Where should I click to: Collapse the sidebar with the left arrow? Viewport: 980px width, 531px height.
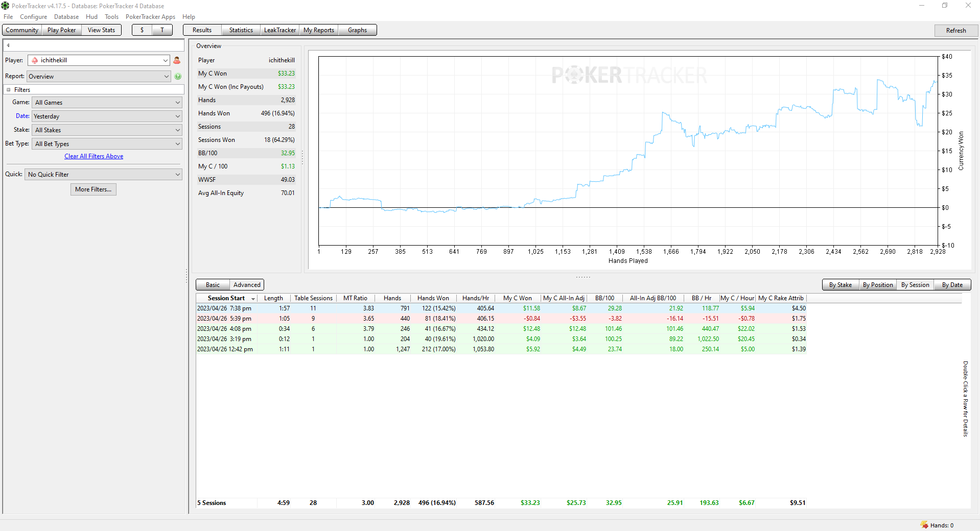pyautogui.click(x=8, y=45)
